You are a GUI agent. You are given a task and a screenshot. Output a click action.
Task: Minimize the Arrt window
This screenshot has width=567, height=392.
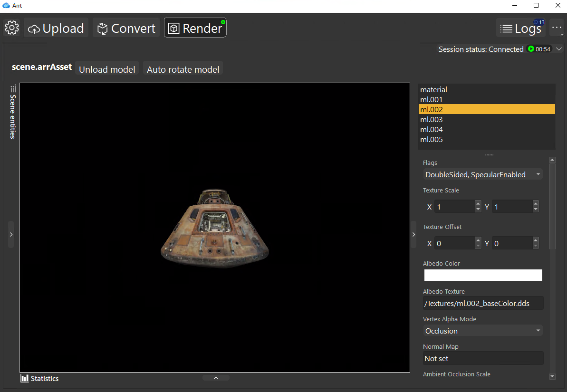pyautogui.click(x=515, y=5)
